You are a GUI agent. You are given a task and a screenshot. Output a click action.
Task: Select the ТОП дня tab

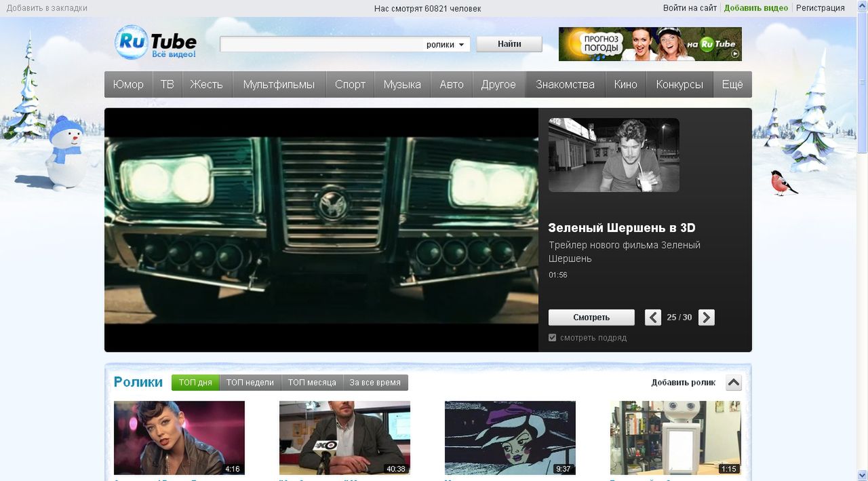point(195,383)
